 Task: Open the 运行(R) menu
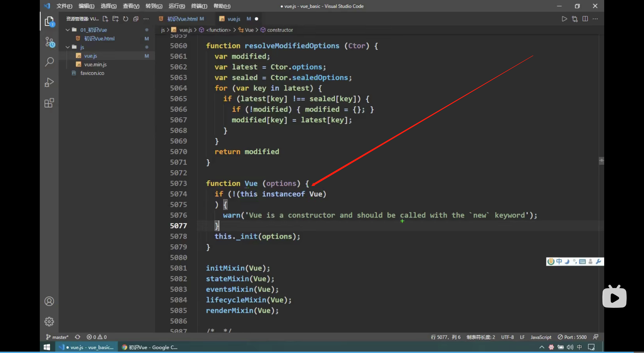pyautogui.click(x=176, y=6)
